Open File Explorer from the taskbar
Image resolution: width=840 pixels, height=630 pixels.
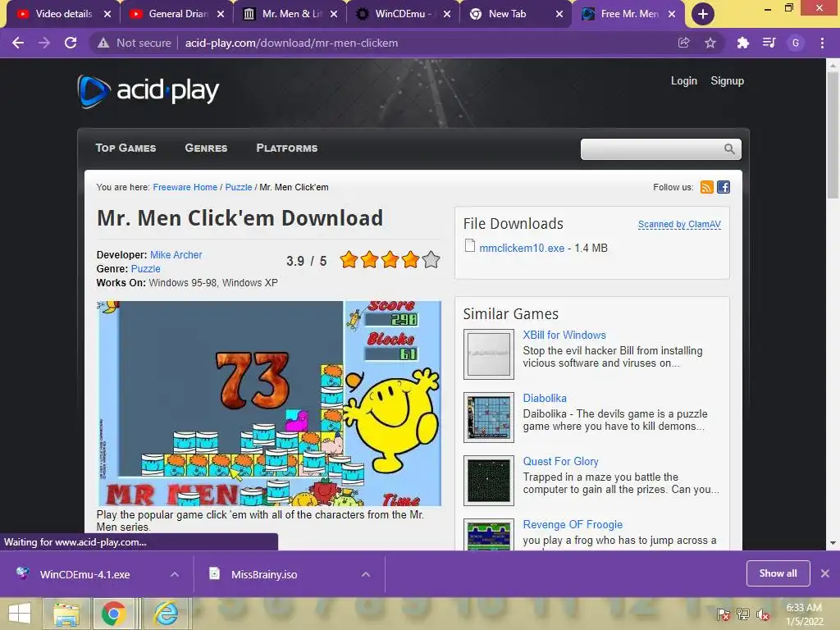coord(66,614)
